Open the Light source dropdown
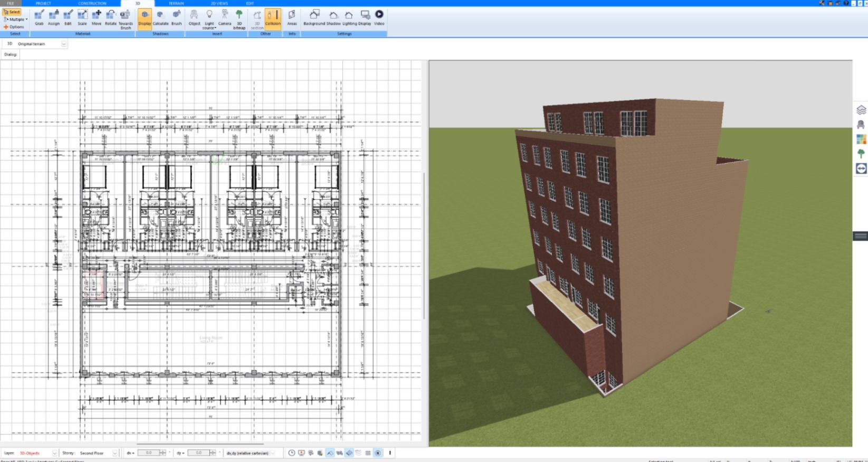 click(x=209, y=19)
